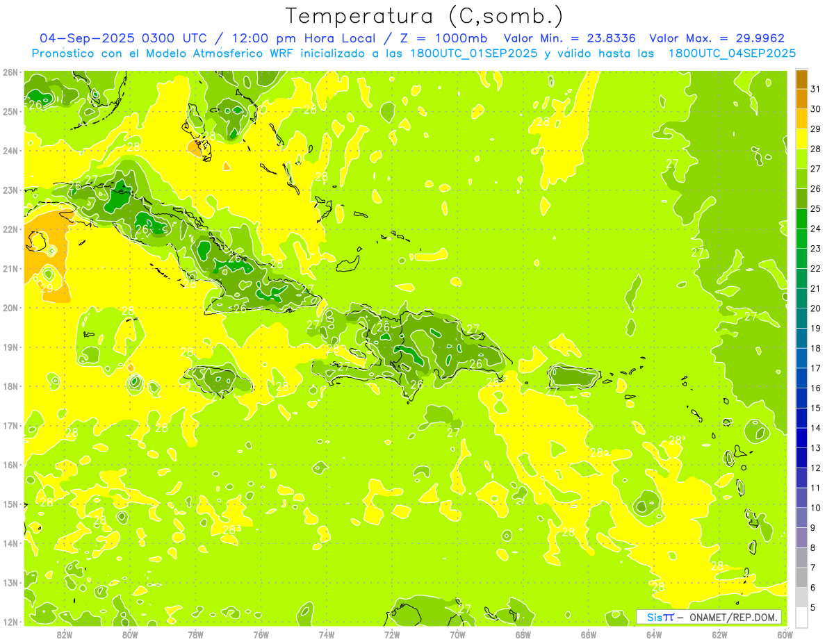Click the 26N latitude axis label
This screenshot has width=834, height=644.
11,72
